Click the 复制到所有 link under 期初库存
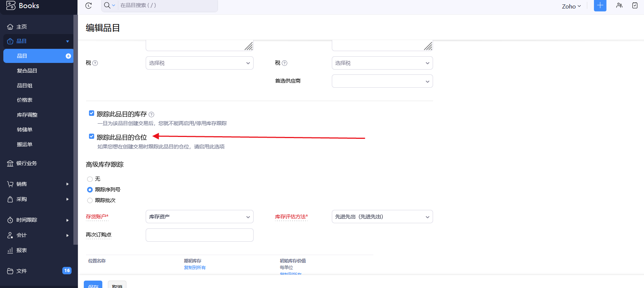The height and width of the screenshot is (288, 644). click(195, 268)
